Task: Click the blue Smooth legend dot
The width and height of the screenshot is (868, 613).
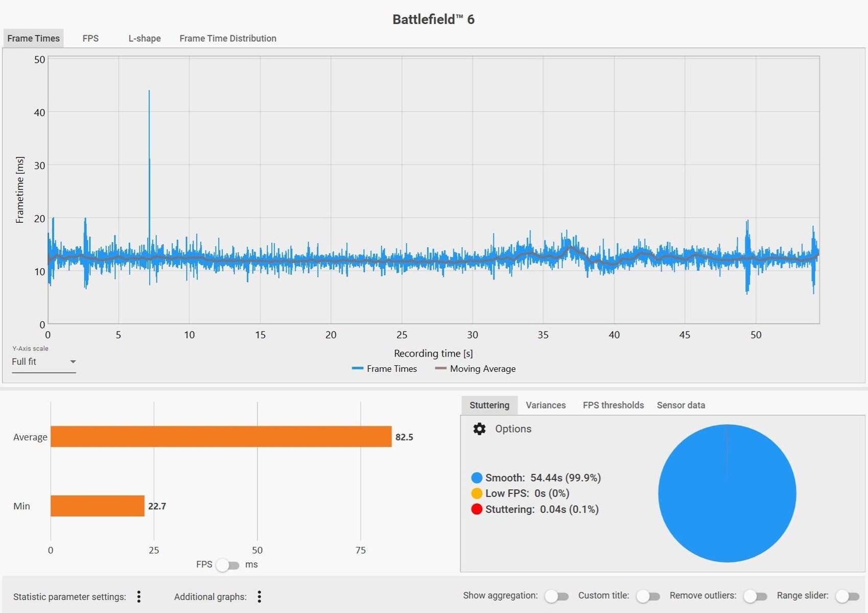Action: (x=477, y=478)
